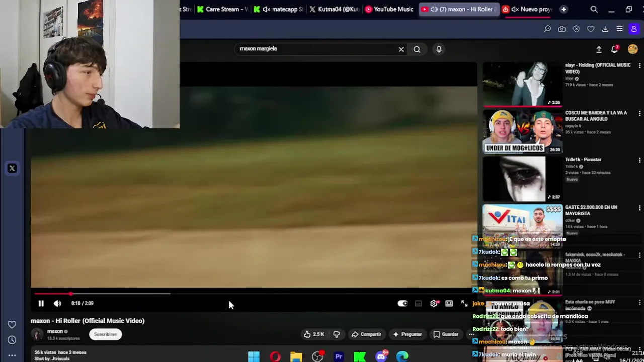
Task: Click the Guardar save button
Action: click(x=446, y=334)
